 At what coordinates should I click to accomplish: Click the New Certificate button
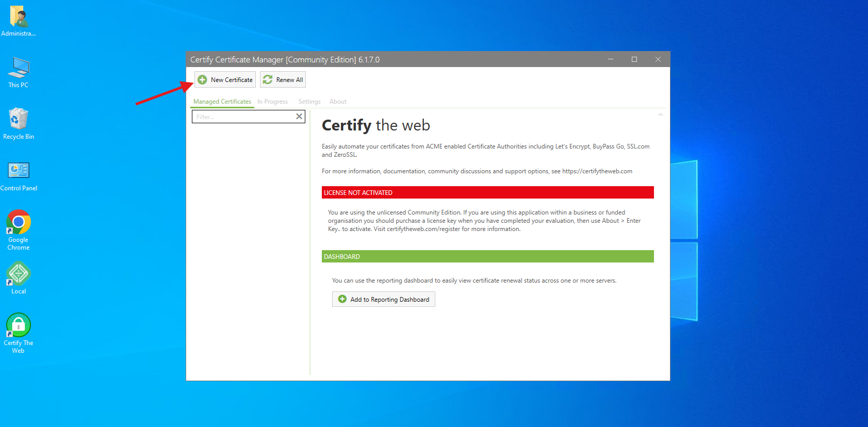coord(225,79)
